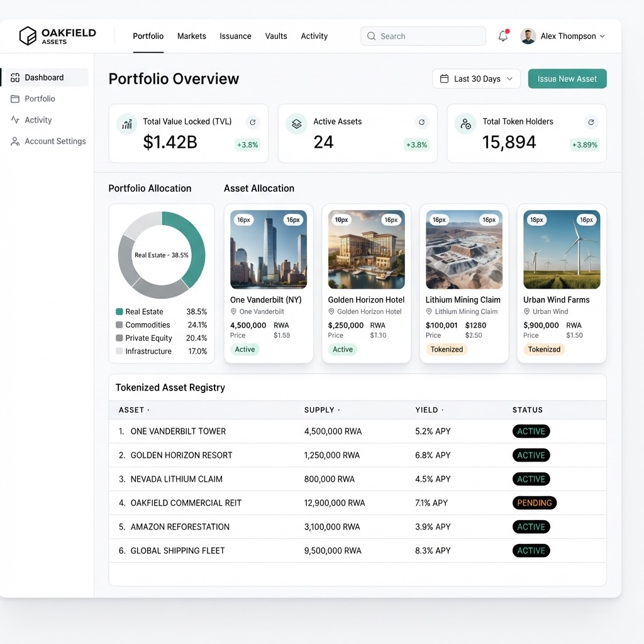Click location pin on One Vanderbilt card

tap(233, 311)
